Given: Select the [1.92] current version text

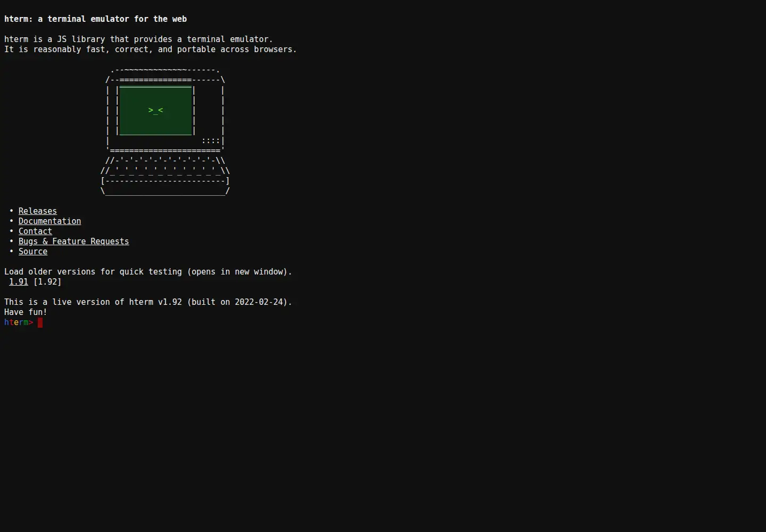Looking at the screenshot, I should [47, 282].
